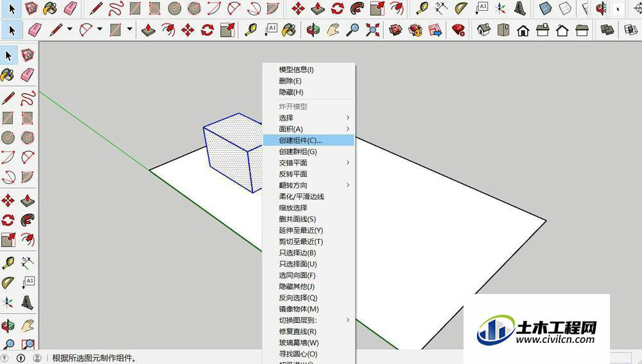This screenshot has height=364, width=642.
Task: Open dropdown arrow next to rectangle tool
Action: [x=130, y=29]
